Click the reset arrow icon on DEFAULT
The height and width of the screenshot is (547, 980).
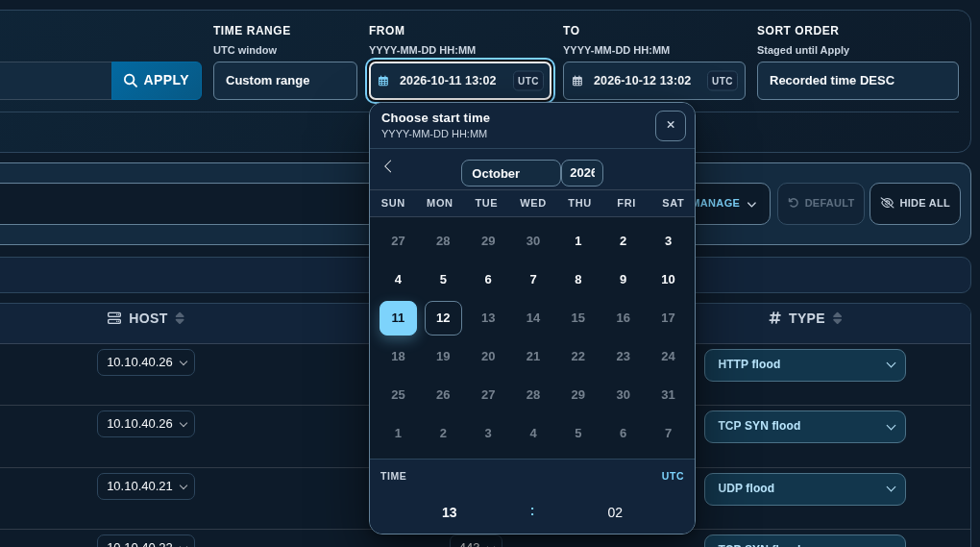(793, 203)
